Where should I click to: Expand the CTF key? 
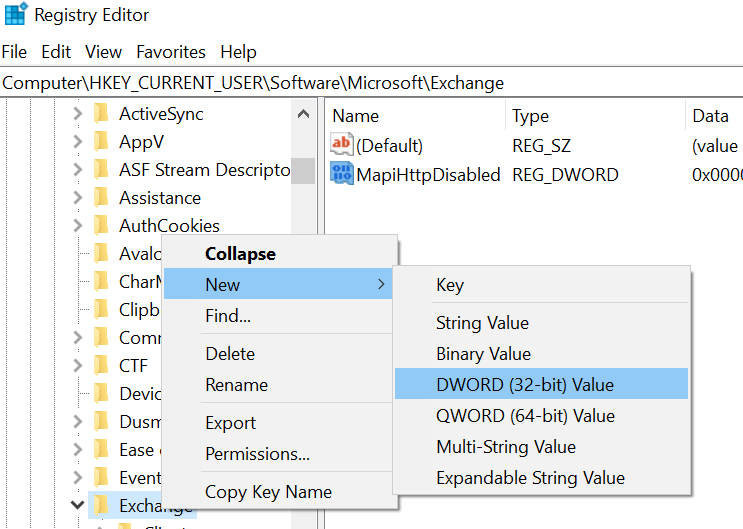(x=78, y=365)
